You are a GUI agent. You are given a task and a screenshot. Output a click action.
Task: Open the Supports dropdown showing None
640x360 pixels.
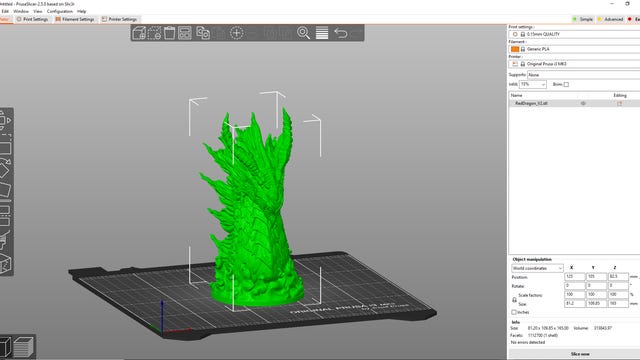point(584,75)
